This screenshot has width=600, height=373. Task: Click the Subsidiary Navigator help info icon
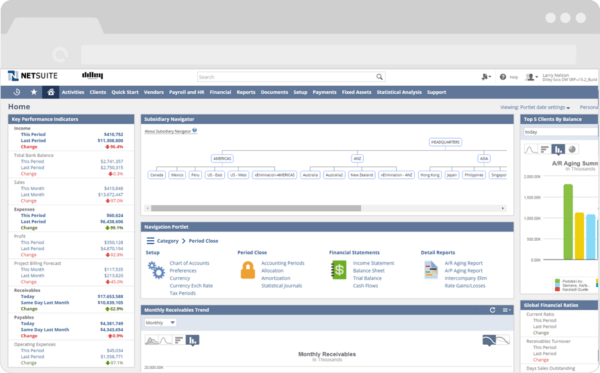click(x=195, y=130)
